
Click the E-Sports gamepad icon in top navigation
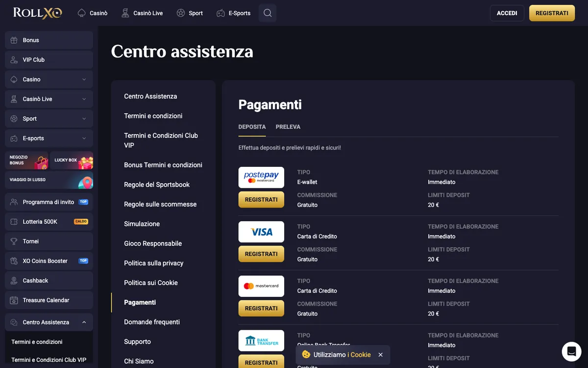pos(220,13)
